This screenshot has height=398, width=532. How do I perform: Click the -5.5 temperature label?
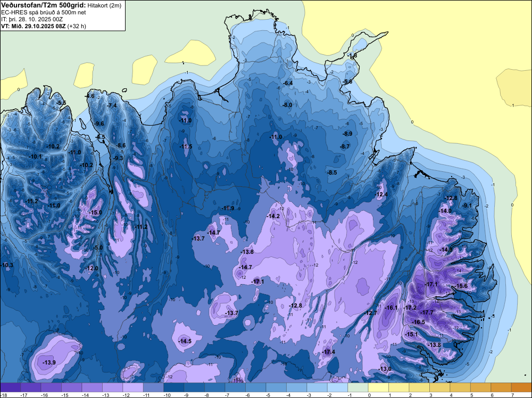point(61,103)
